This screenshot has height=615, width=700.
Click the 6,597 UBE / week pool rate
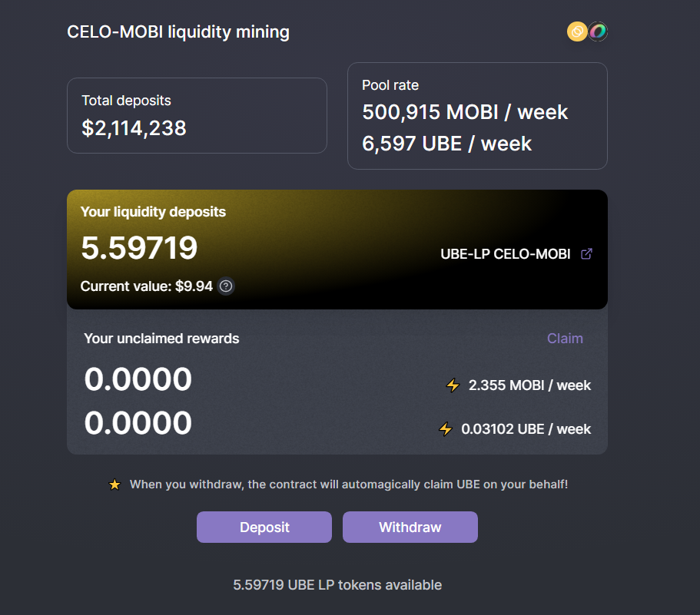[446, 143]
